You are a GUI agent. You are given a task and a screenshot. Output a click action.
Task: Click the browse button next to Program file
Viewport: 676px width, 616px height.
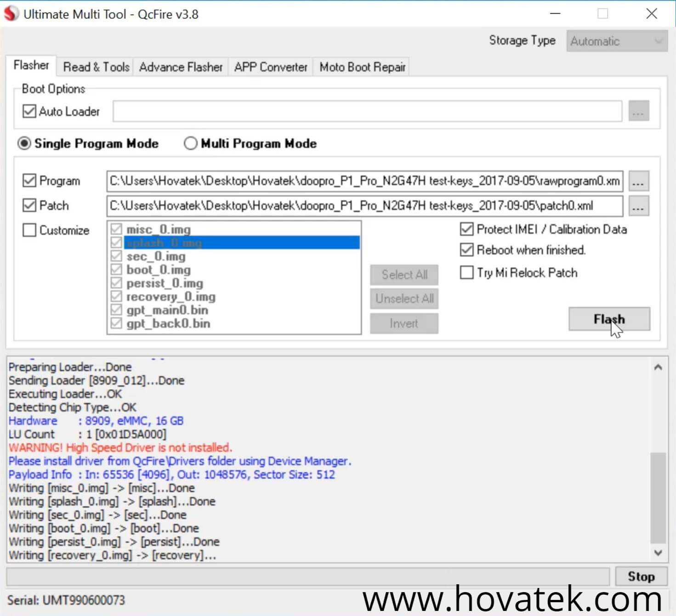[638, 181]
